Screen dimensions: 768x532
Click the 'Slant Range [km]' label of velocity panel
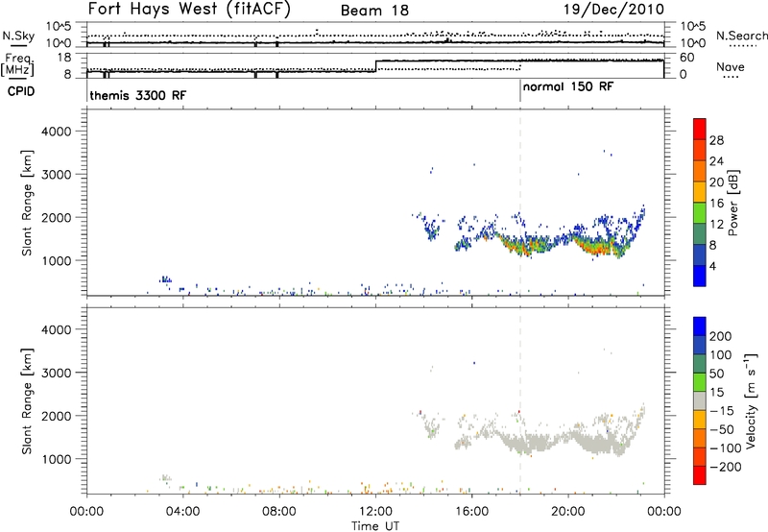27,401
